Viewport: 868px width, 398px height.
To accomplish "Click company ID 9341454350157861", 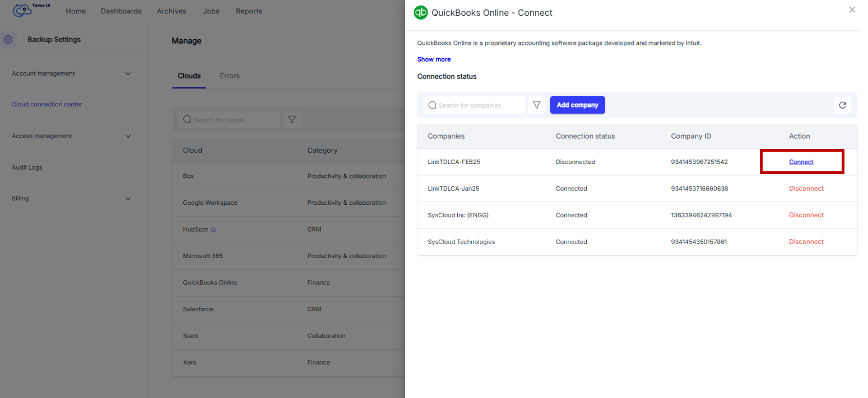I will coord(699,242).
